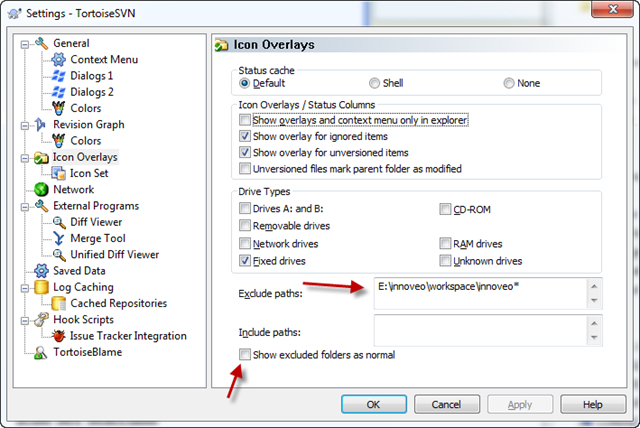Click the Saved Data gear icon
Image resolution: width=640 pixels, height=428 pixels.
tap(42, 271)
